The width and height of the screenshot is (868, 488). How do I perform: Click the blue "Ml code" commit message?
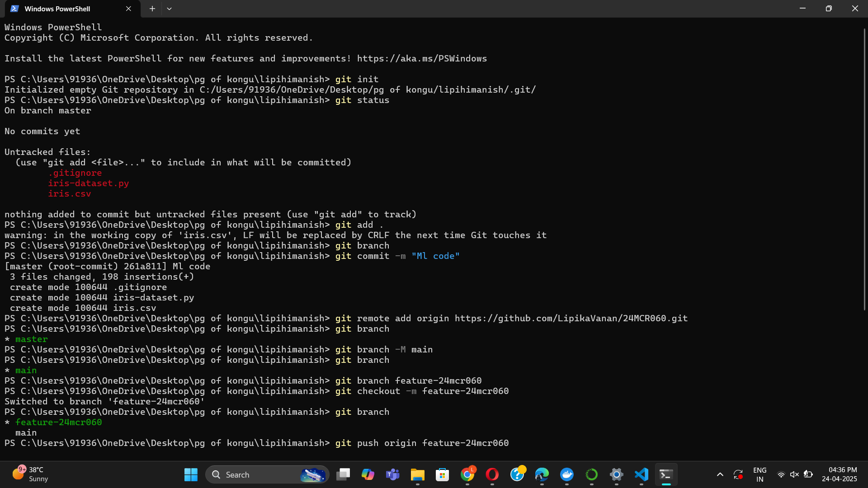point(435,256)
